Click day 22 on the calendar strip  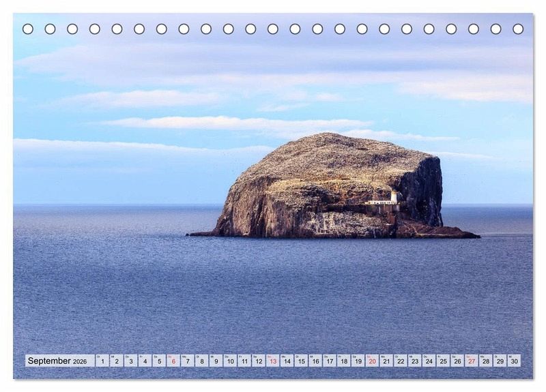pos(401,361)
